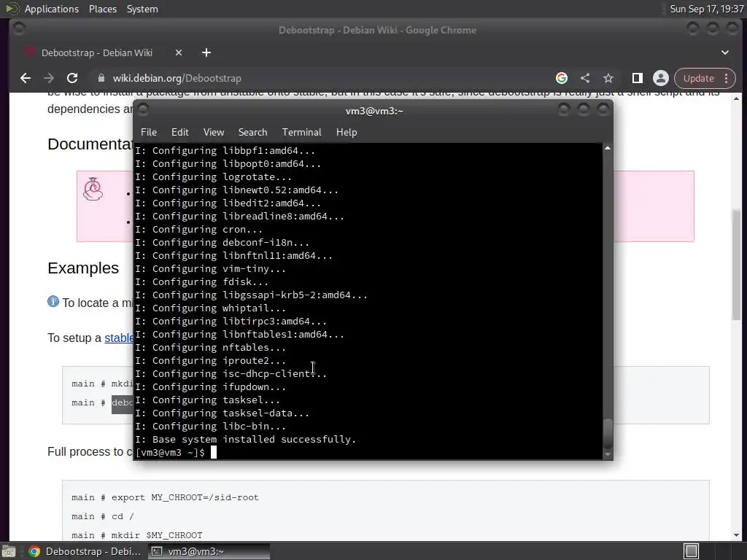Click the 'Configuring vim-tiny' terminal line
Screen dimensions: 747x560
(211, 268)
